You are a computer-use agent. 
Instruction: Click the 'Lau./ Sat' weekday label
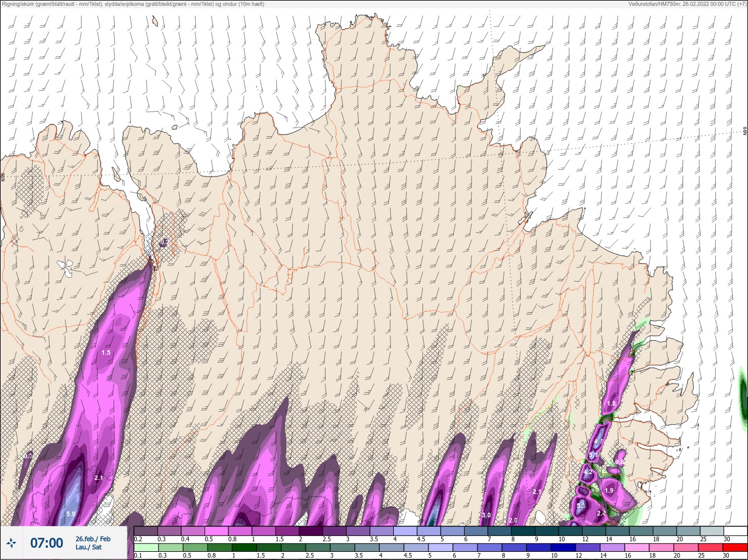89,548
